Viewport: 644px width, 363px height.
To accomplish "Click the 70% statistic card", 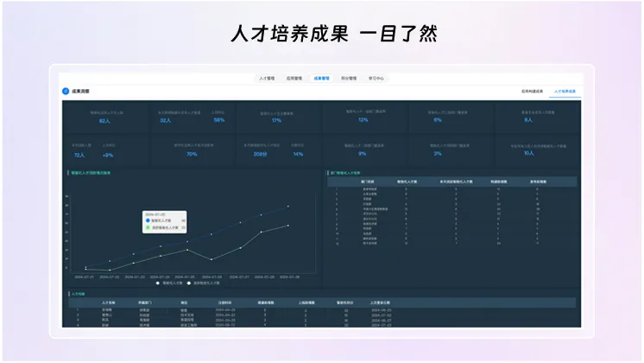I will [x=192, y=150].
